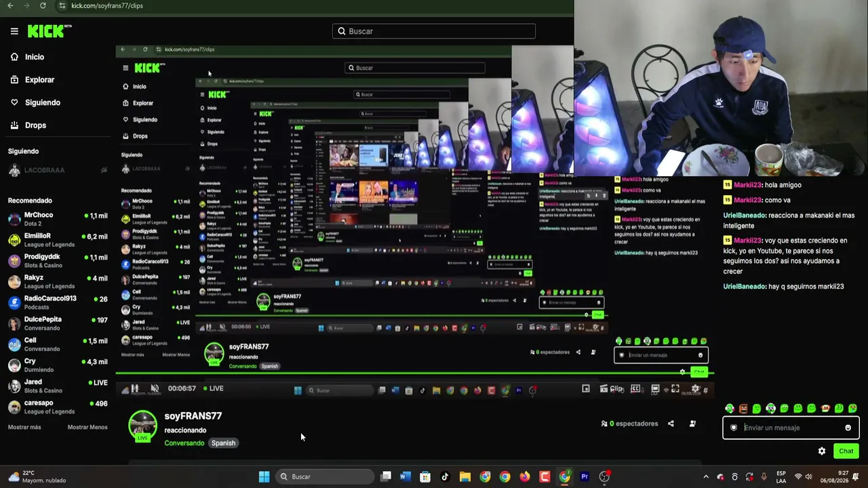Open the soyFRANS77 channel name link
The width and height of the screenshot is (868, 488).
click(x=193, y=416)
